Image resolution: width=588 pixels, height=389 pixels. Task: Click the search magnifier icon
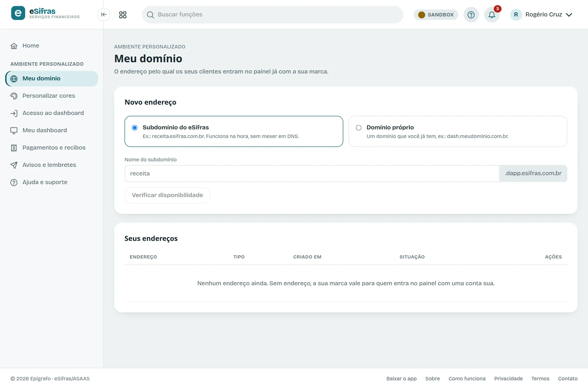tap(150, 15)
